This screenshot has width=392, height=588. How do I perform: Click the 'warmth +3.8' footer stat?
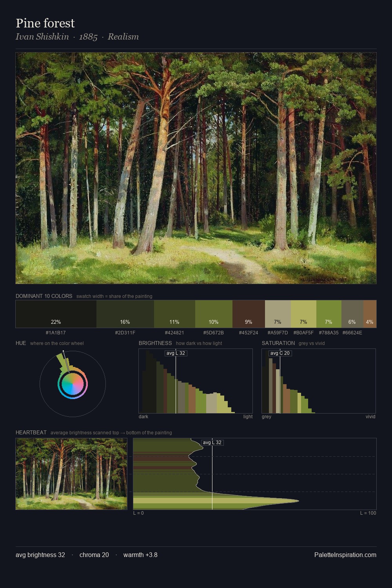[140, 555]
